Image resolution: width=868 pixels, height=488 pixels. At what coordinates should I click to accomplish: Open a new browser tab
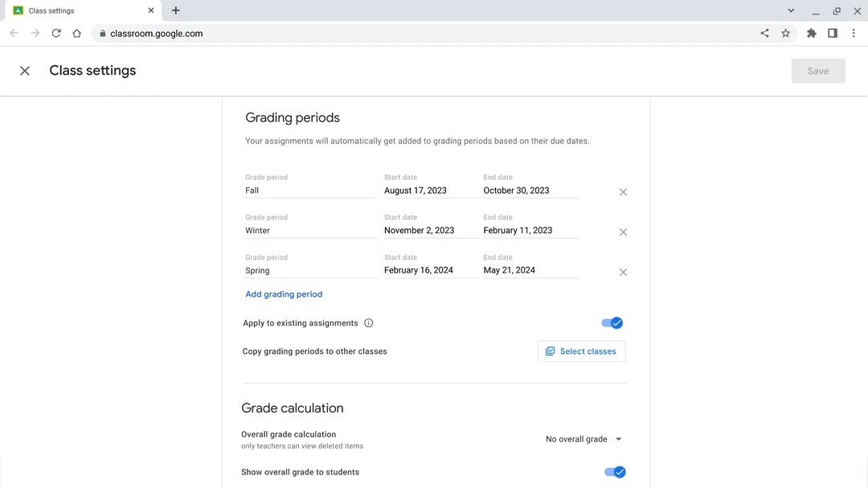click(x=176, y=10)
